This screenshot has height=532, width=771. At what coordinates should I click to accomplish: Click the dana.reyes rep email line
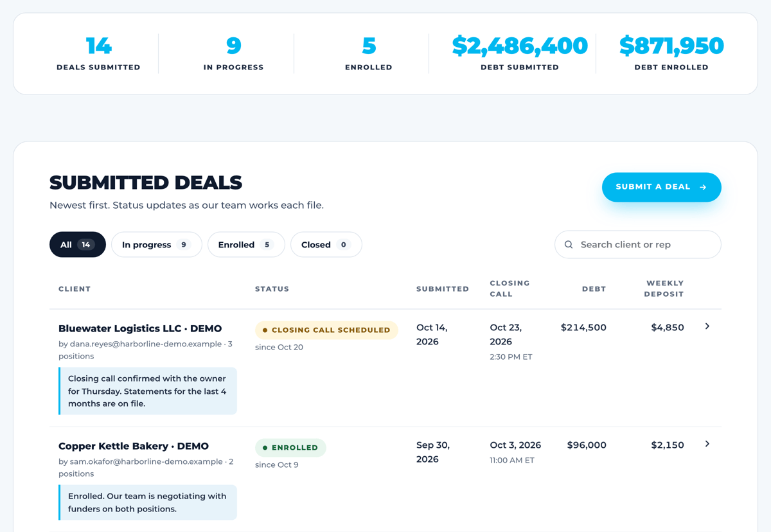(x=145, y=350)
